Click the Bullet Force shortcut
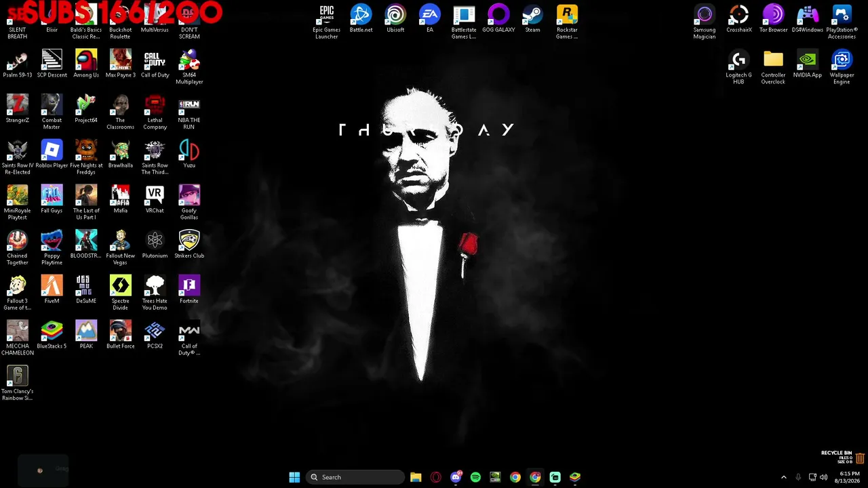 pyautogui.click(x=121, y=335)
